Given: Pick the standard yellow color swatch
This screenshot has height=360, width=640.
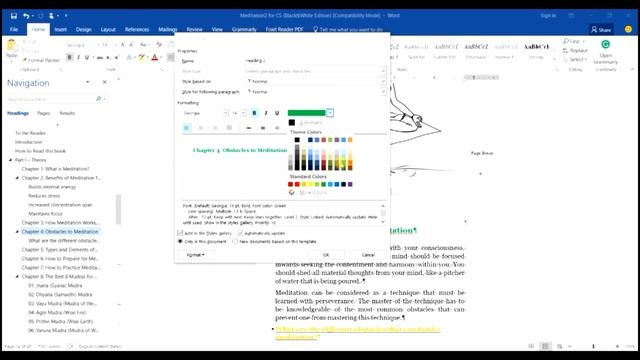Looking at the screenshot, I should click(x=310, y=184).
